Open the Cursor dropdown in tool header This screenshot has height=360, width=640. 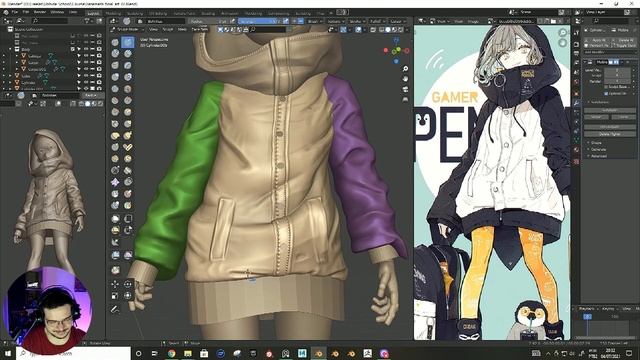pyautogui.click(x=397, y=21)
